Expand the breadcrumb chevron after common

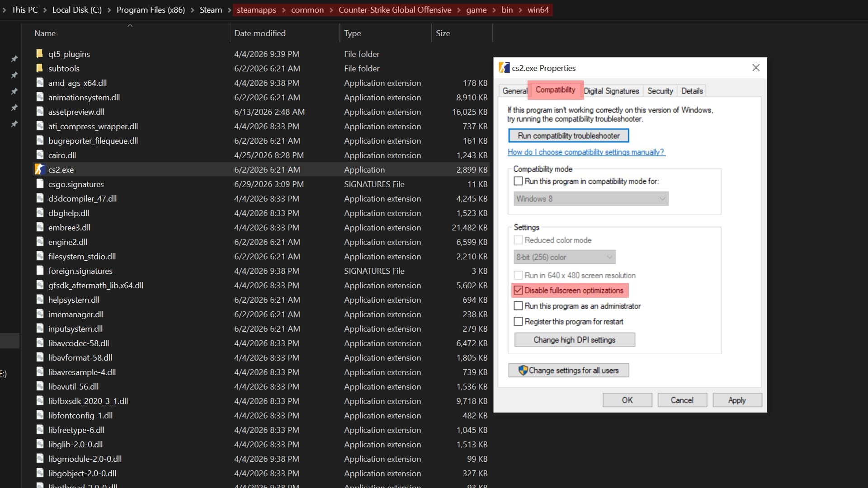coord(331,10)
